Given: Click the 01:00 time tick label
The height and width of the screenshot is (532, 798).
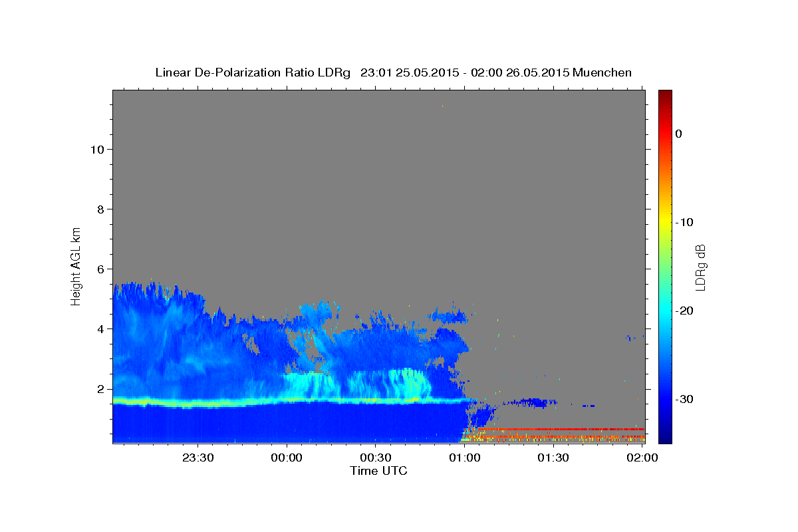Looking at the screenshot, I should tap(465, 458).
